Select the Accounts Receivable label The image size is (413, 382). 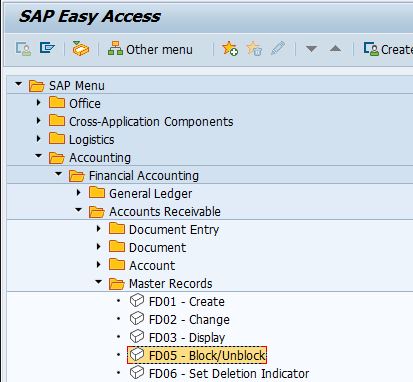165,212
